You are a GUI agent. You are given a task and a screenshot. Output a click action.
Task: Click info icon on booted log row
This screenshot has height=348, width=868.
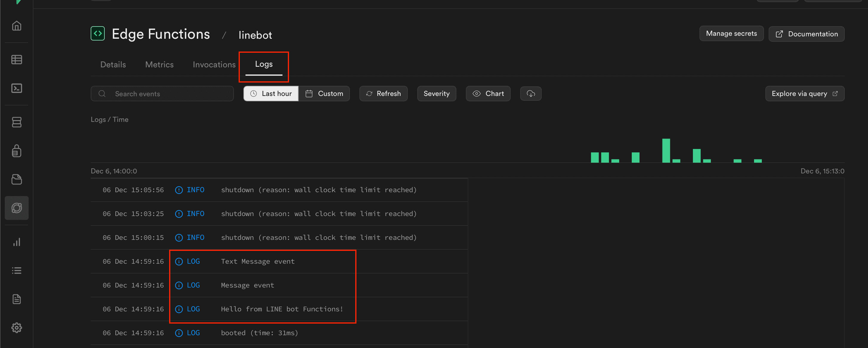coord(179,333)
